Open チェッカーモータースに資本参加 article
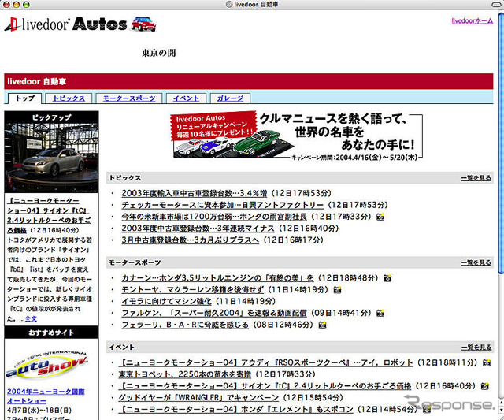Viewport: 504px width, 420px height. 222,205
